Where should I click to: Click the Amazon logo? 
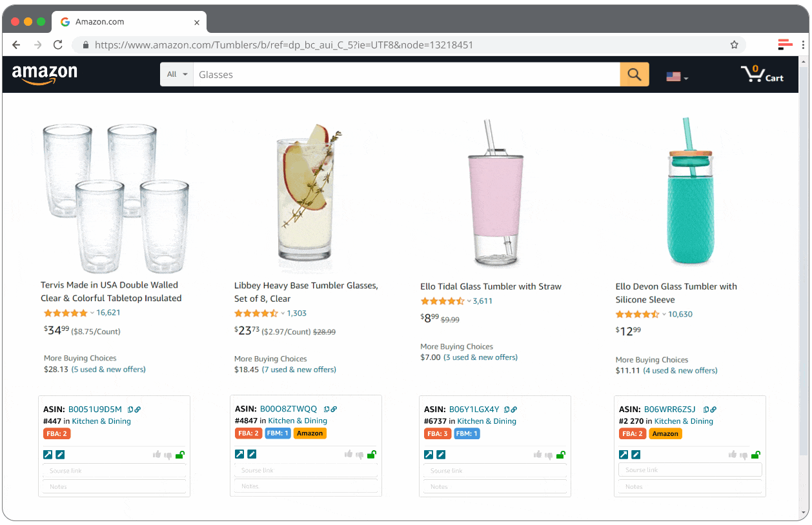click(44, 74)
